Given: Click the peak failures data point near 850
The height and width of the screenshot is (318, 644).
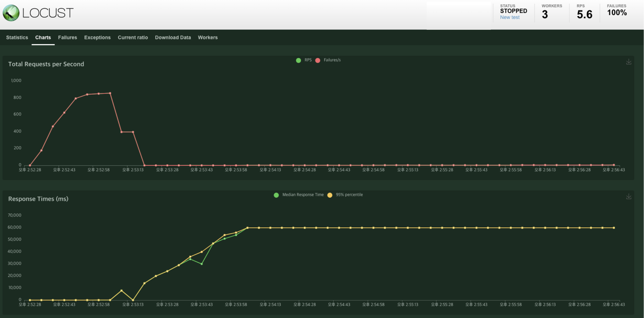Looking at the screenshot, I should [x=110, y=93].
